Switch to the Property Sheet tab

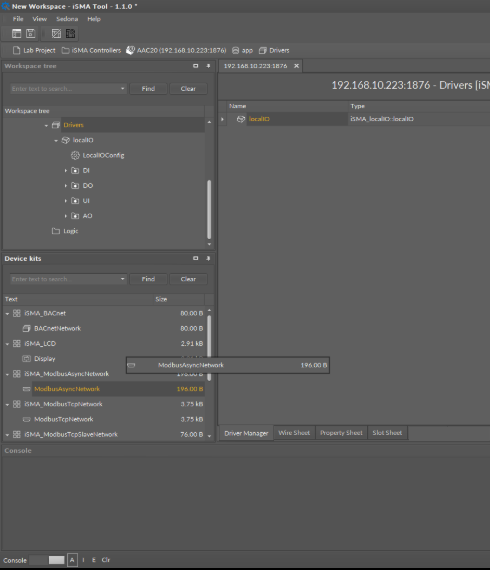click(x=341, y=433)
